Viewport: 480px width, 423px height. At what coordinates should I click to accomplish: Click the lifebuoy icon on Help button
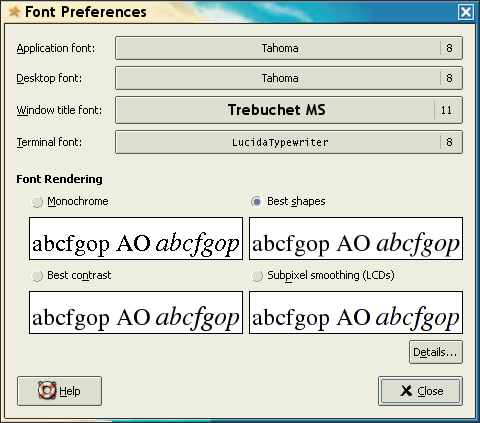[47, 390]
